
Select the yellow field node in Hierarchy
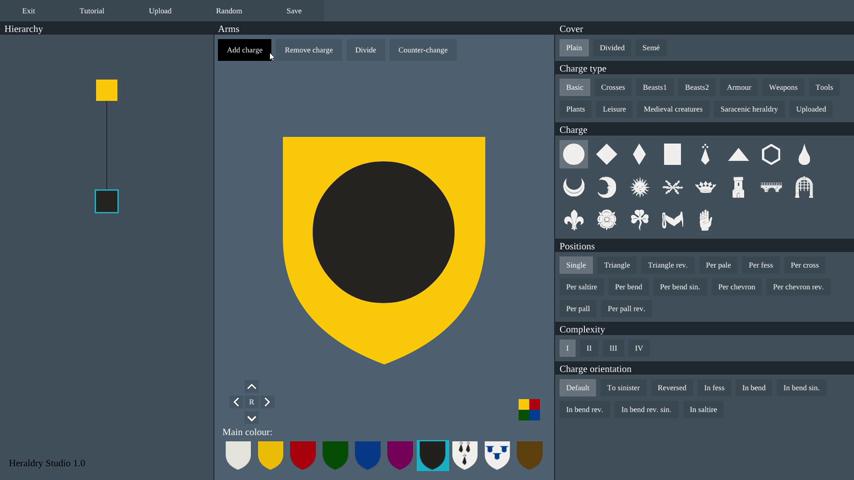pyautogui.click(x=107, y=90)
